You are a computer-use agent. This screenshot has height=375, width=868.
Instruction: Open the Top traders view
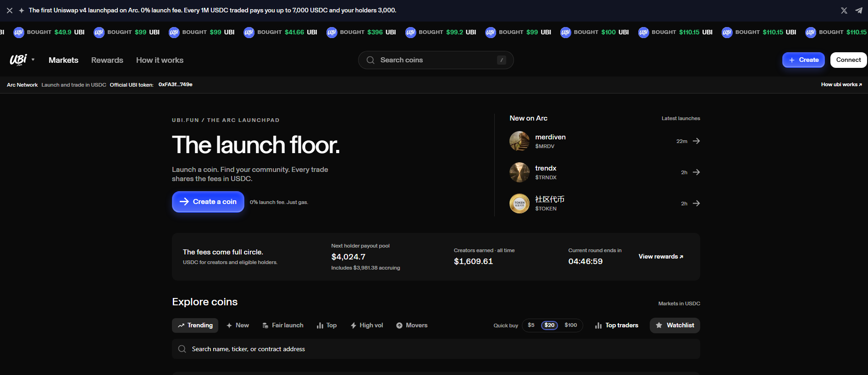tap(617, 325)
